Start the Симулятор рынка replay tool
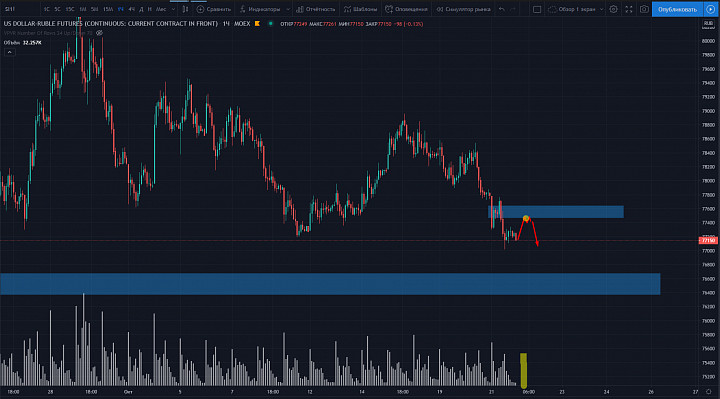Viewport: 720px width, 399px height. click(x=463, y=9)
